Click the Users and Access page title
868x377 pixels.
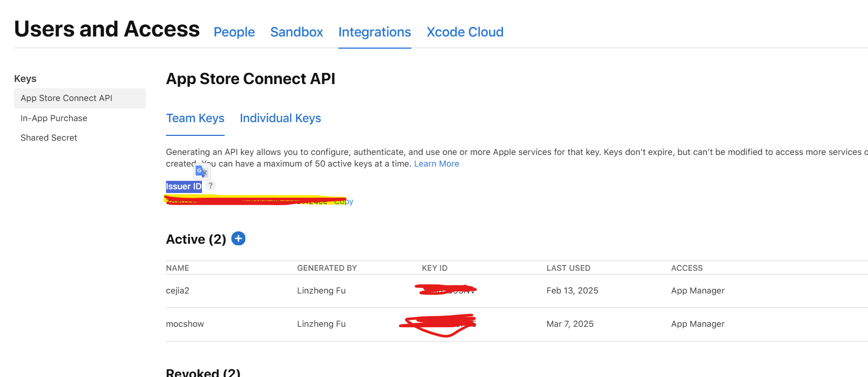pyautogui.click(x=107, y=29)
